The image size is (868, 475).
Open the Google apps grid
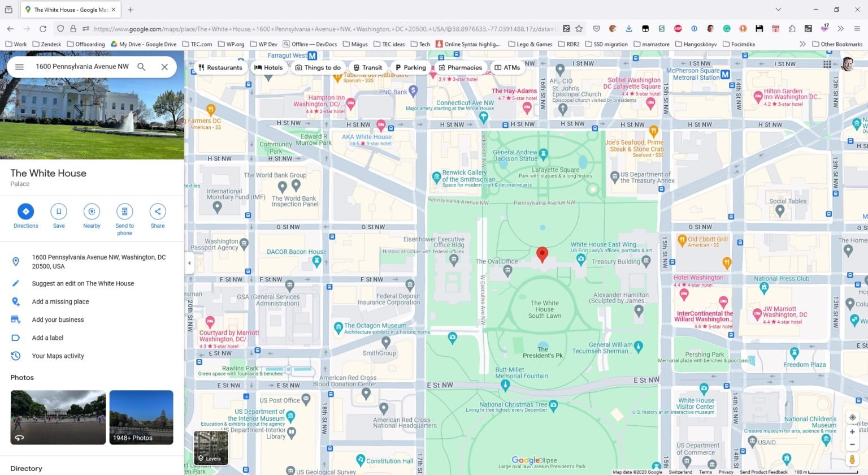click(827, 64)
